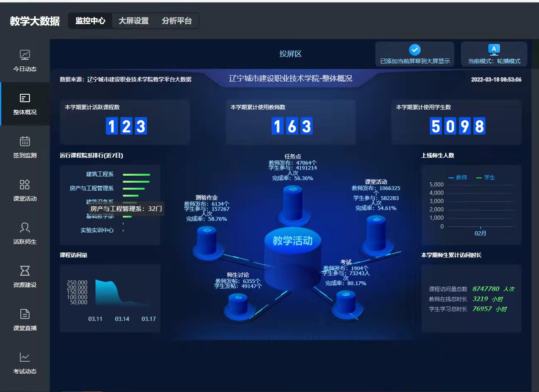Open the 活跃师生 person icon
This screenshot has width=539, height=392.
pos(25,228)
